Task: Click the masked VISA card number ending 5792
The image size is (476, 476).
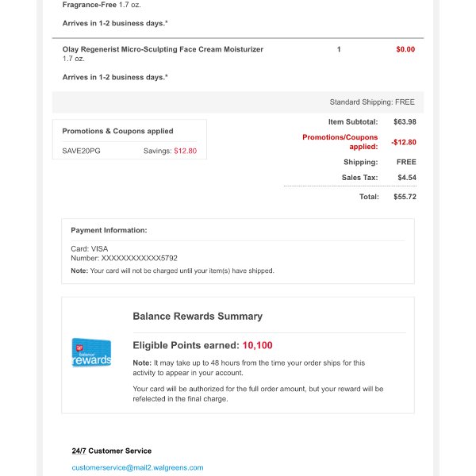Action: click(140, 258)
